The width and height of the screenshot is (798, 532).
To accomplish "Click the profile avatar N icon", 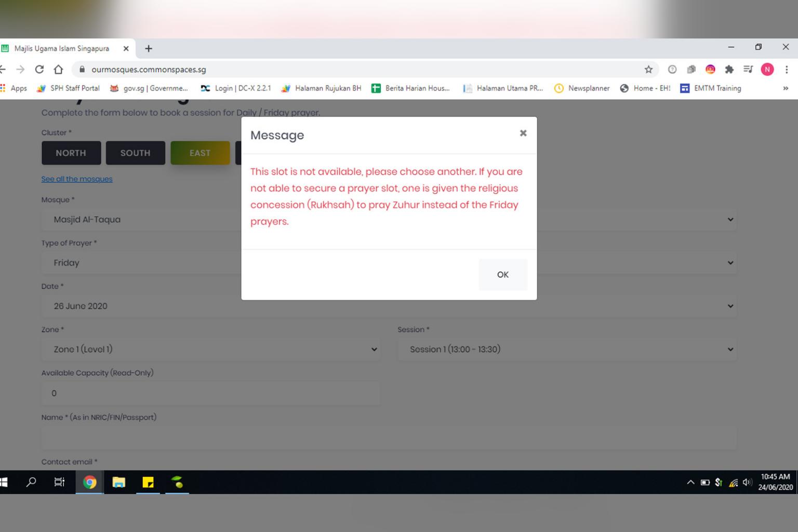I will (x=767, y=69).
